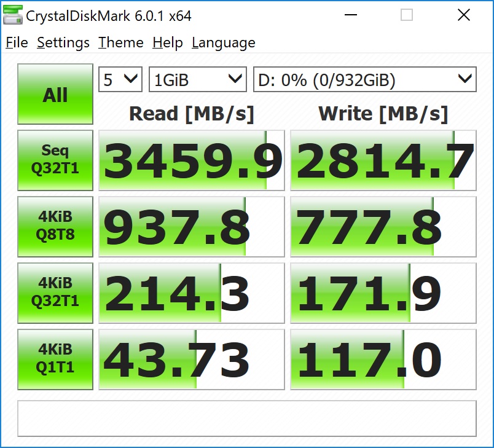Expand the test count dropdown showing 5
The image size is (494, 448).
pos(120,79)
